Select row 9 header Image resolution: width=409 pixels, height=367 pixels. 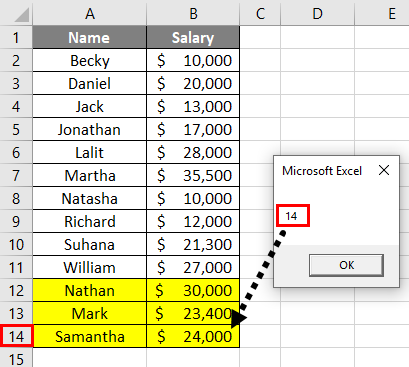[16, 221]
